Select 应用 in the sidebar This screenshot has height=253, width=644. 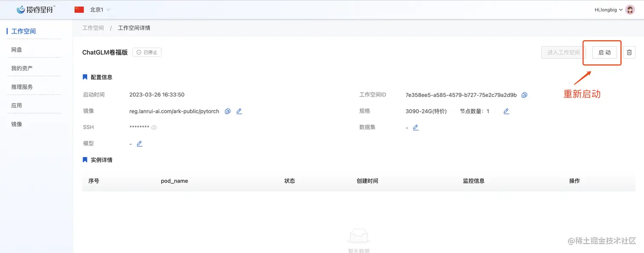[x=17, y=105]
